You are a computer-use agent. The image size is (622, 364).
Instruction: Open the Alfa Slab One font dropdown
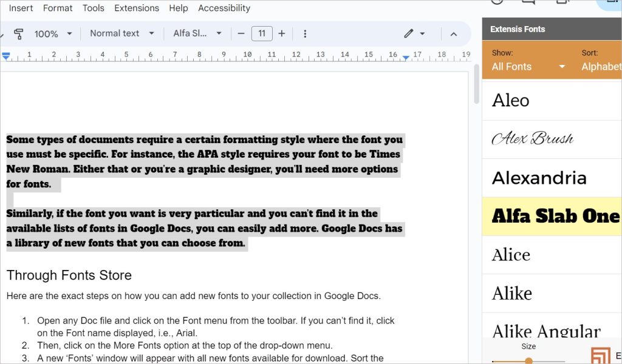pyautogui.click(x=196, y=33)
